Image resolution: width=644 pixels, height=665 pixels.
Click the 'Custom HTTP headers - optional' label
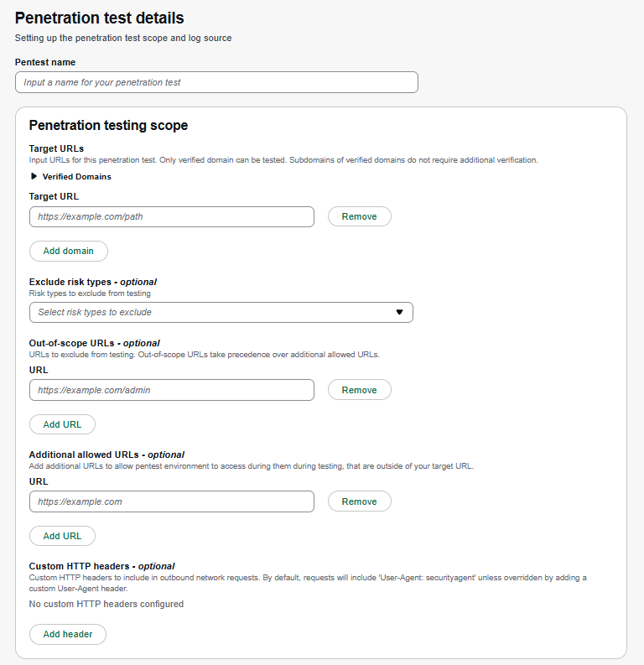click(101, 566)
